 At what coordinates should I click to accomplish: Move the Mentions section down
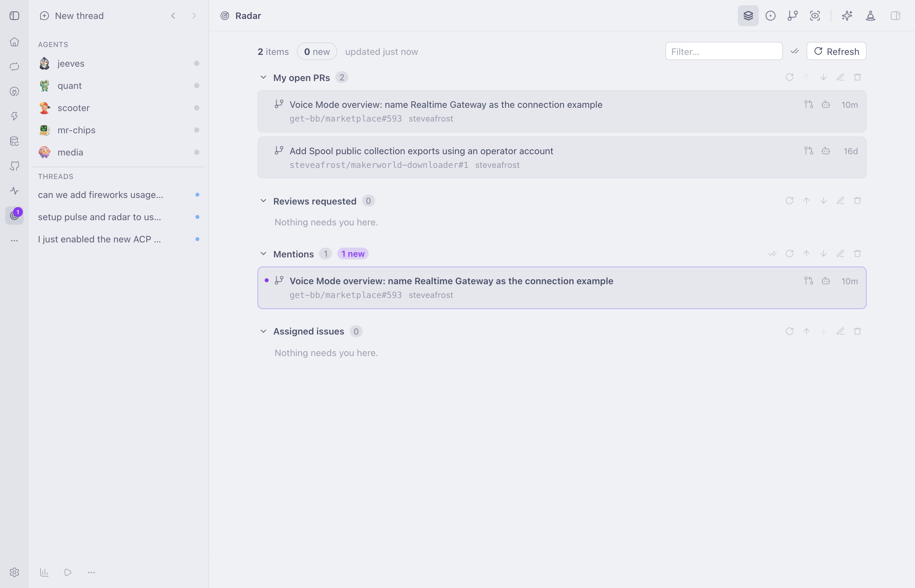coord(823,254)
